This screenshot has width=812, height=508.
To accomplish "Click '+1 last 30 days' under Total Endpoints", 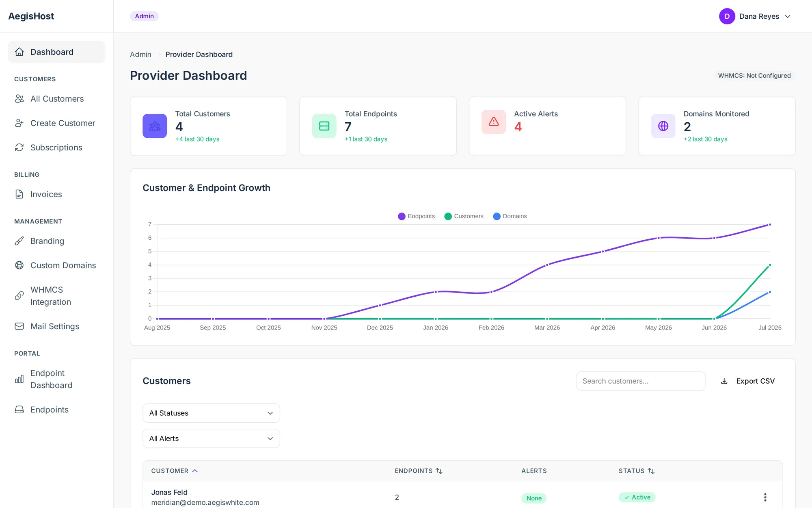I will [x=366, y=139].
